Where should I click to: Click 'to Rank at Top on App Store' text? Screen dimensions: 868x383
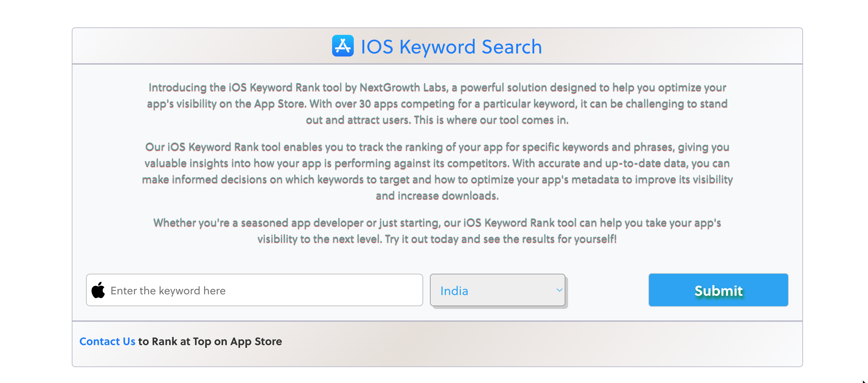210,341
